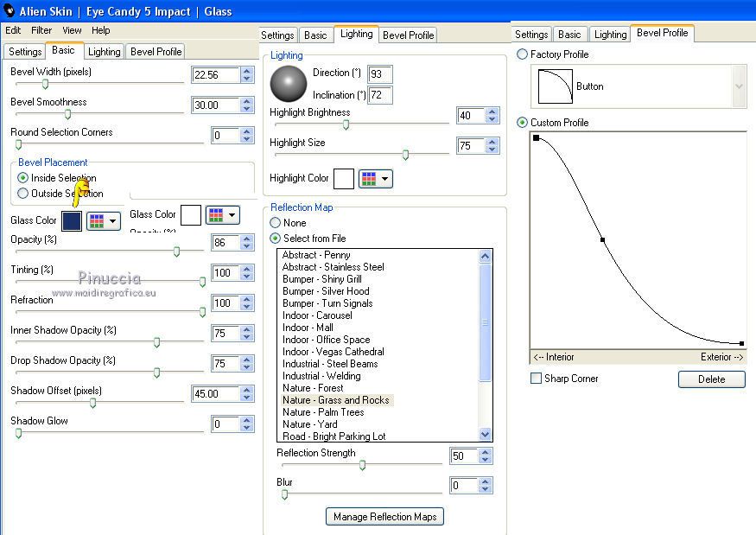Choose Select from File radio button
The image size is (756, 535).
click(x=276, y=238)
